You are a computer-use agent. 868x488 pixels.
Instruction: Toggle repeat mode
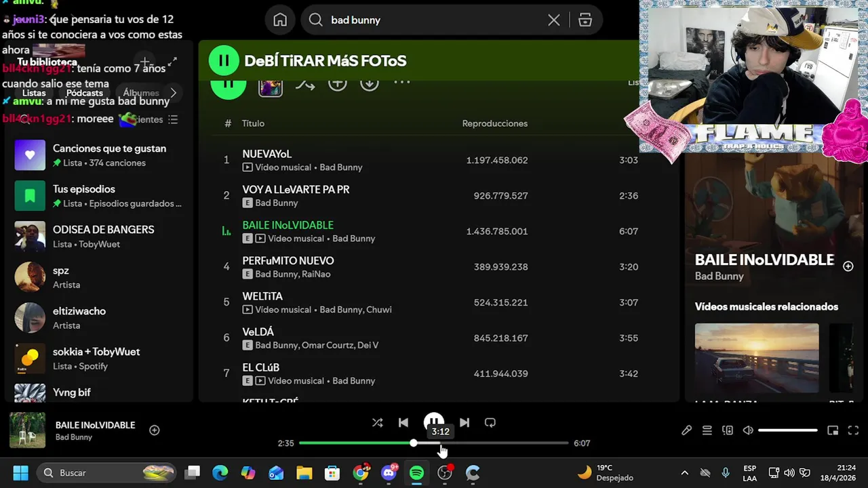point(490,422)
